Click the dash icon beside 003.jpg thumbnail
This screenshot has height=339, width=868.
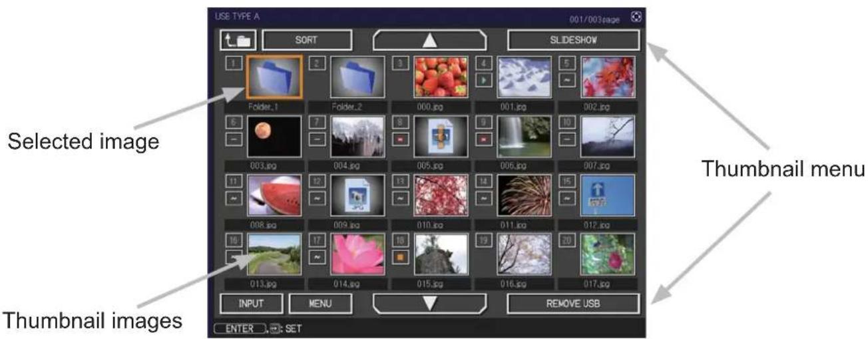click(233, 139)
